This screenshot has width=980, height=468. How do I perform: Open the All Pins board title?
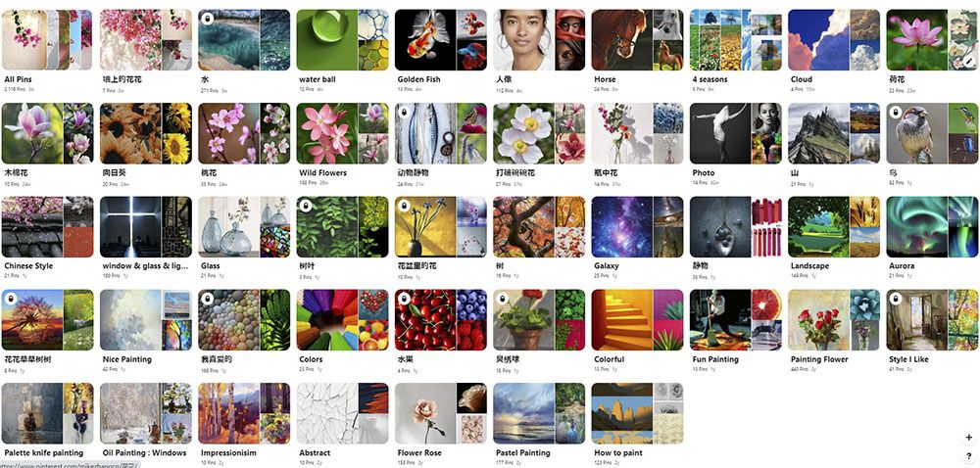point(18,79)
